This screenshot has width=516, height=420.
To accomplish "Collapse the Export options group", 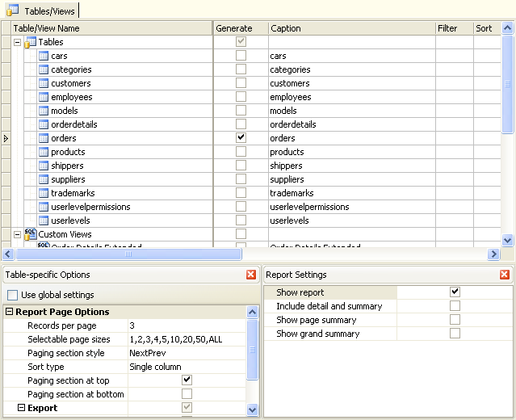I will tap(21, 408).
